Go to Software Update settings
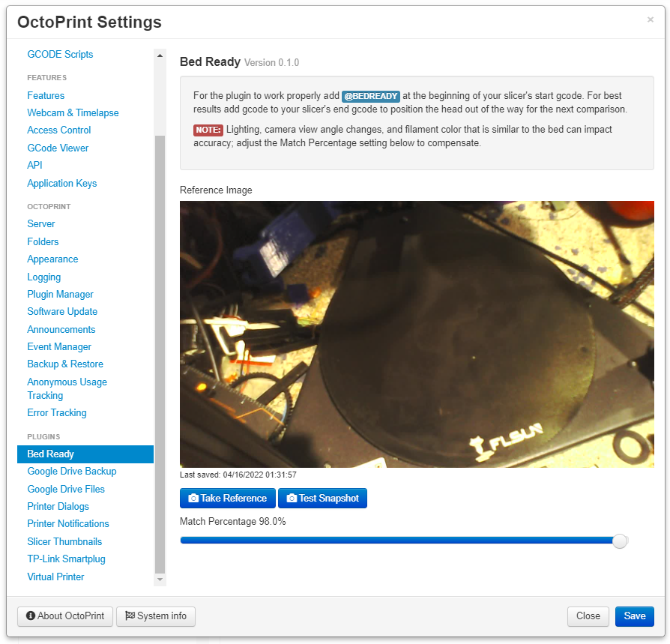This screenshot has height=644, width=670. tap(62, 312)
